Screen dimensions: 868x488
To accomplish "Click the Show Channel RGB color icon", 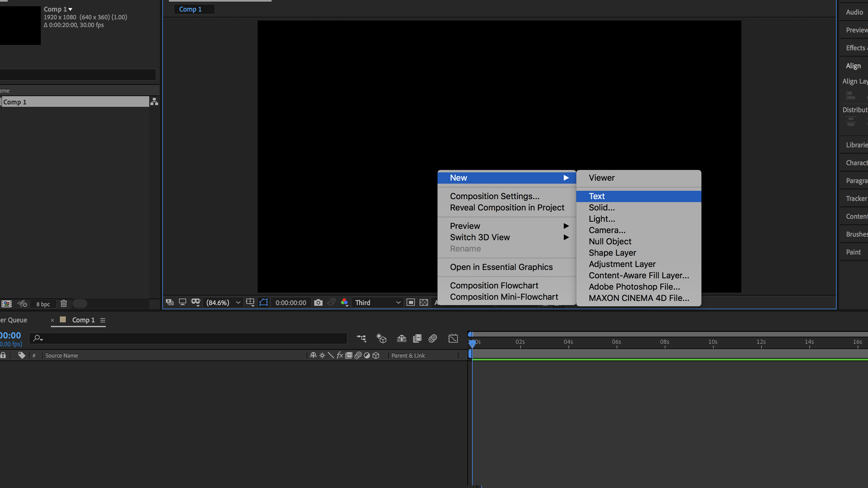I will coord(344,302).
